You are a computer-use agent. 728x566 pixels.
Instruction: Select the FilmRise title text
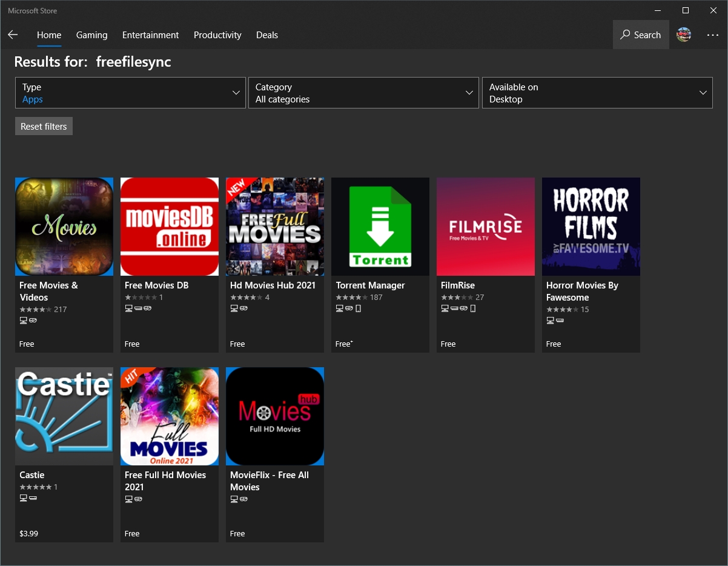(x=458, y=285)
